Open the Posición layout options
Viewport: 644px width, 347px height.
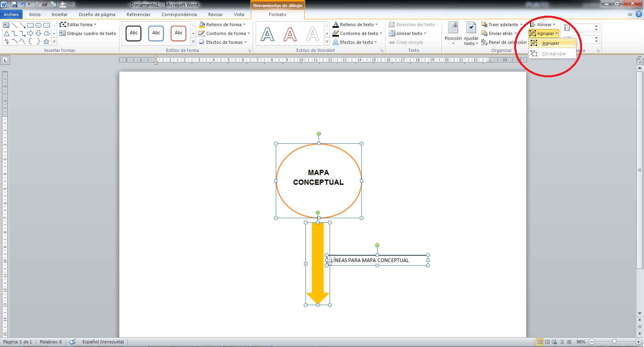click(453, 33)
